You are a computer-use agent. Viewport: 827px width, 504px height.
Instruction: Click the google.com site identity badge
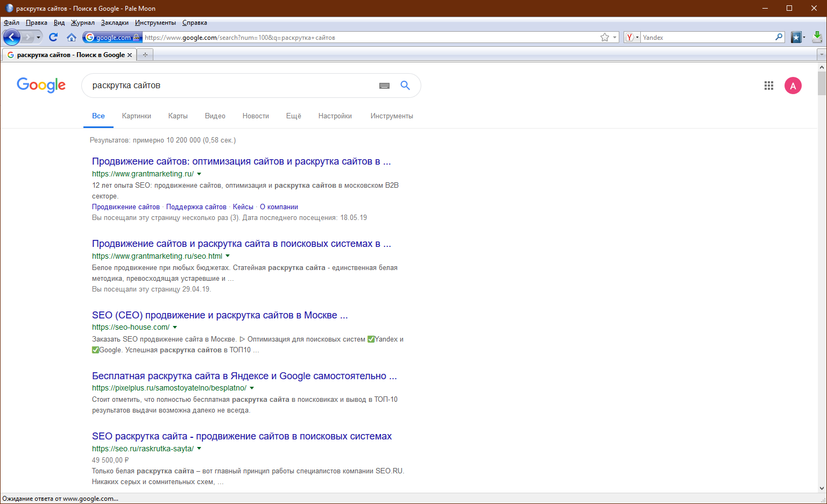112,37
